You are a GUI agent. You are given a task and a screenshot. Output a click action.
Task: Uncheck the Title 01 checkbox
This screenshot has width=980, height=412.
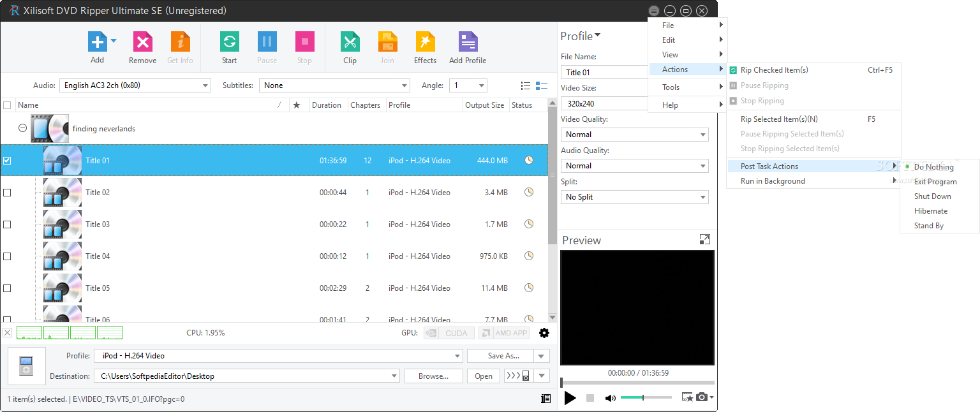tap(7, 161)
